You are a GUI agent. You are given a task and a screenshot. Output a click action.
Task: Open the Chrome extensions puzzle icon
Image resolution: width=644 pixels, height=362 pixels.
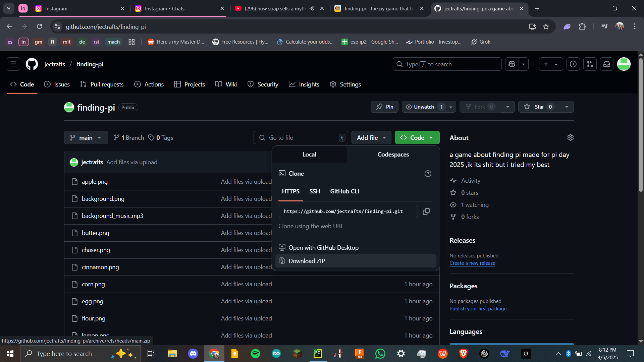coord(583,26)
